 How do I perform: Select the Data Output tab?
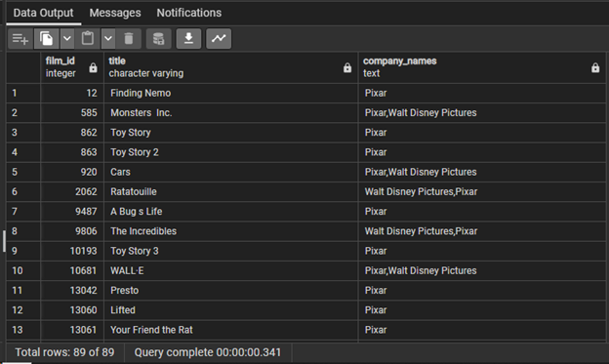[x=44, y=13]
